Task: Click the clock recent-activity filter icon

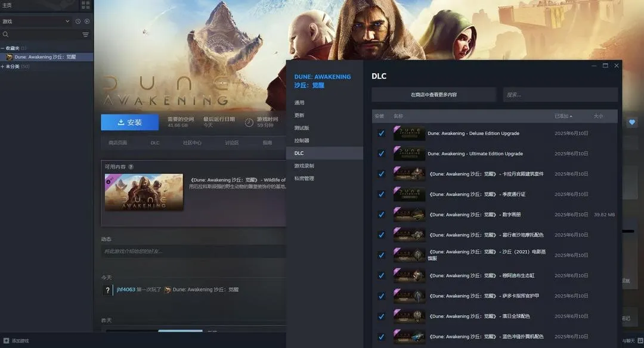Action: [x=78, y=21]
